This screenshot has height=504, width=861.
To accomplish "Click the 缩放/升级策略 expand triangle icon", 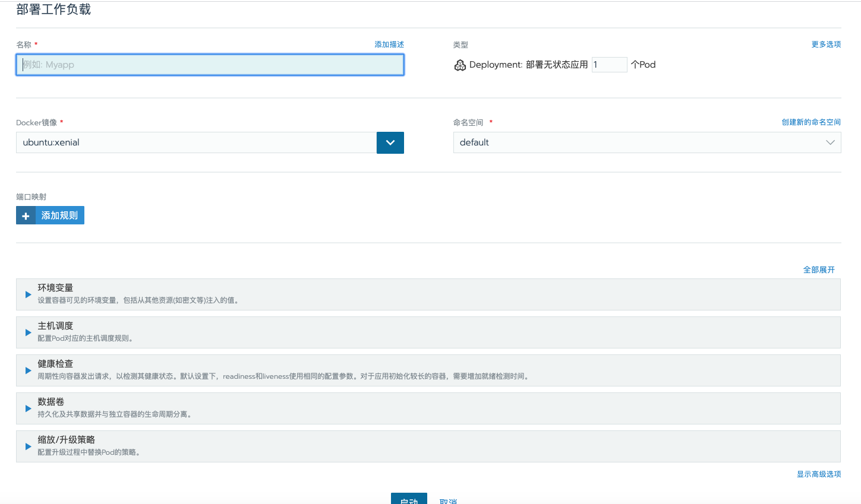I will (27, 446).
